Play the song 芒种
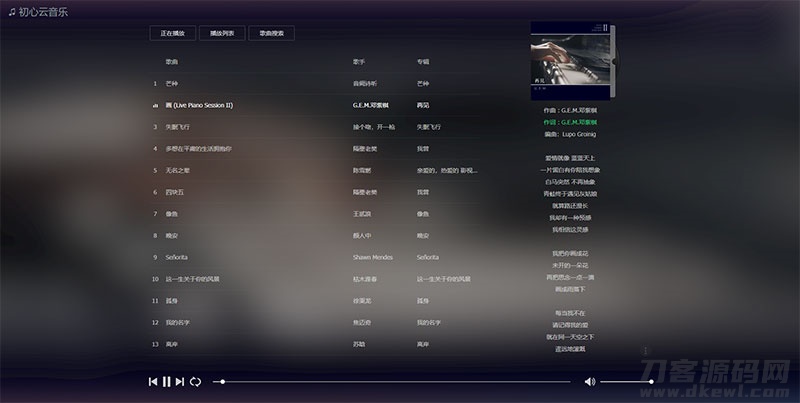The height and width of the screenshot is (403, 800). (172, 84)
